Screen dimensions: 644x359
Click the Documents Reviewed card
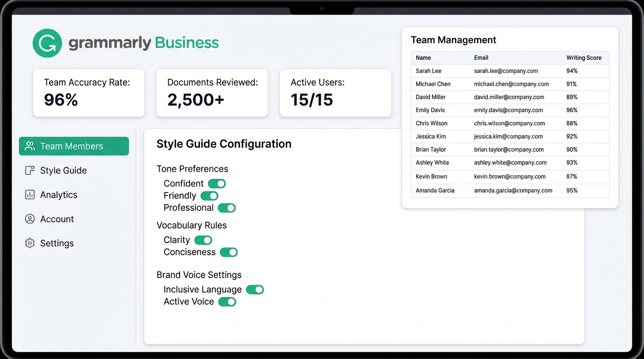pyautogui.click(x=212, y=93)
